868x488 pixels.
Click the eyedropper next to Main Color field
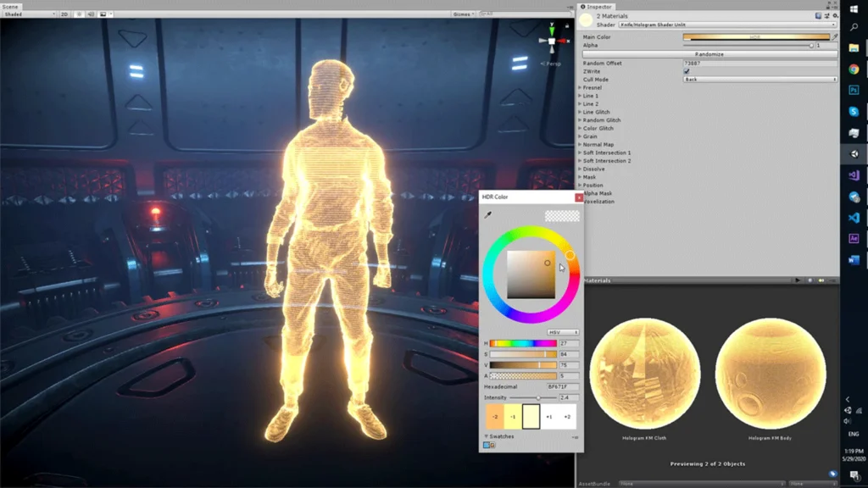[835, 37]
